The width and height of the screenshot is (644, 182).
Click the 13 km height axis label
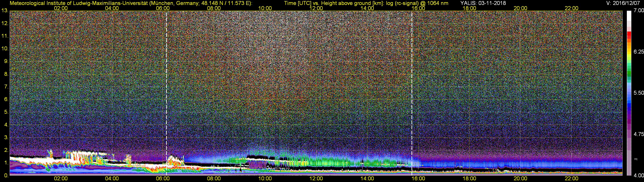click(x=5, y=10)
